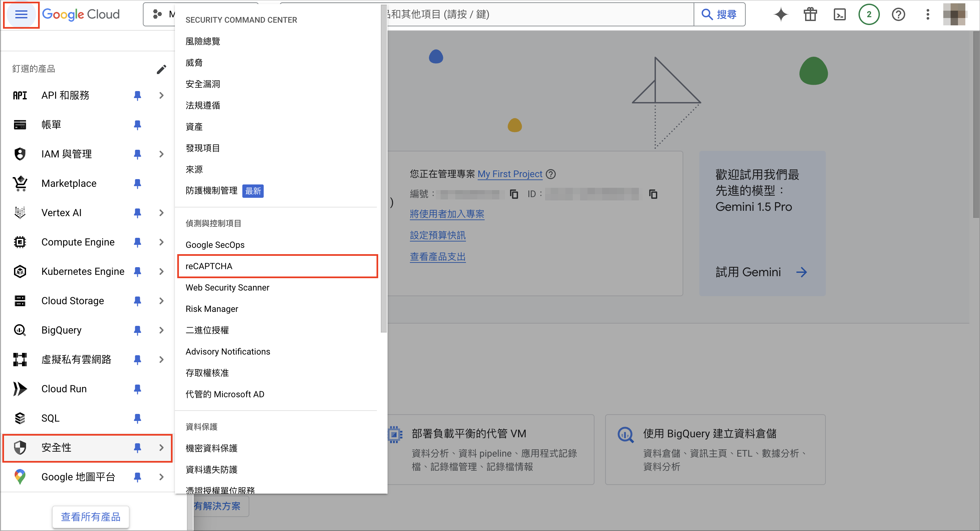This screenshot has height=531, width=980.
Task: Open the hamburger navigation menu
Action: click(x=21, y=14)
